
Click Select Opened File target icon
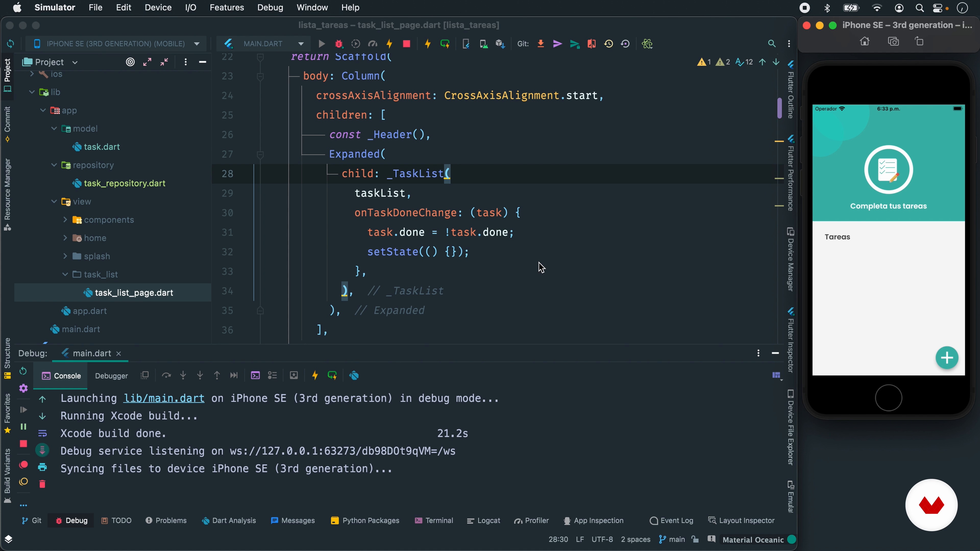click(130, 62)
